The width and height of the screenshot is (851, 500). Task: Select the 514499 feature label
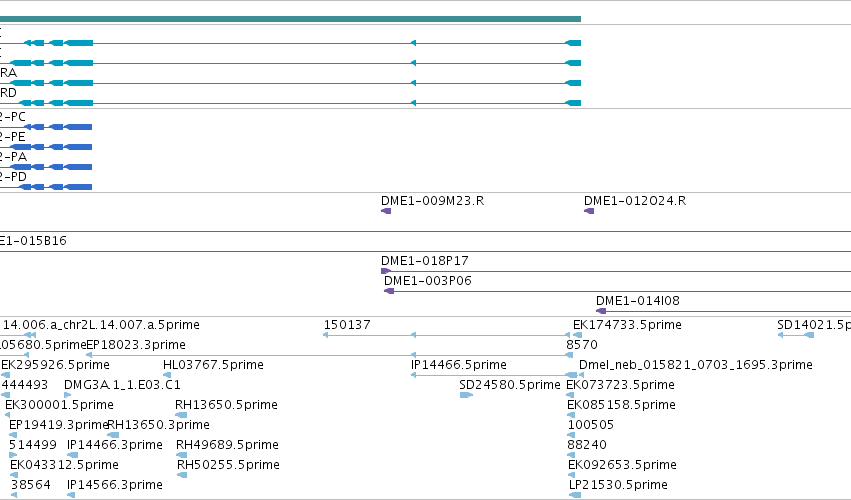(33, 445)
